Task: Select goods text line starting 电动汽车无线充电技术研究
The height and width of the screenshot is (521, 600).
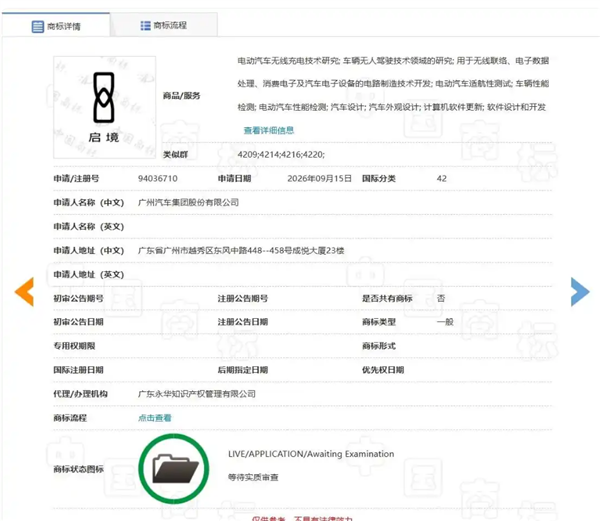Action: tap(393, 60)
